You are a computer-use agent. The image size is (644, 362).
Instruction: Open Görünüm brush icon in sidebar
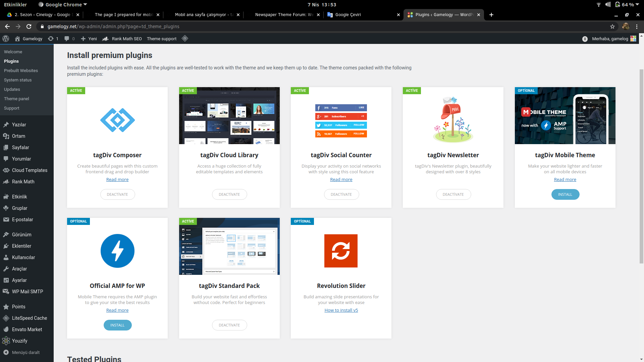pyautogui.click(x=6, y=235)
